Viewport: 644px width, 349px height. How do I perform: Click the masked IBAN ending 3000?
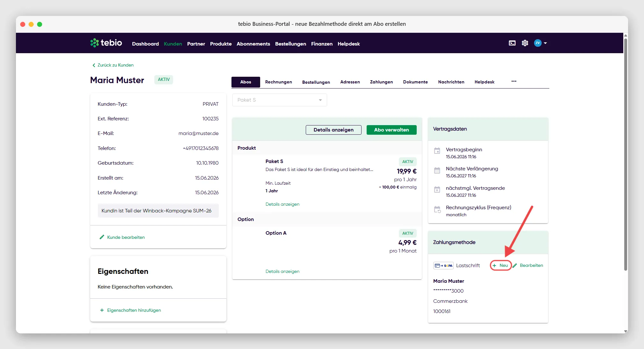[448, 291]
